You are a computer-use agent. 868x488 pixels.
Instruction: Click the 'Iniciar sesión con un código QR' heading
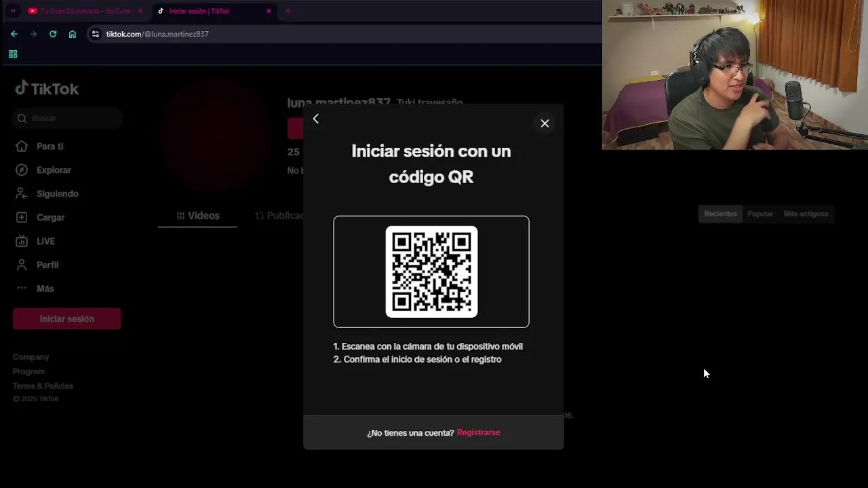click(x=431, y=164)
